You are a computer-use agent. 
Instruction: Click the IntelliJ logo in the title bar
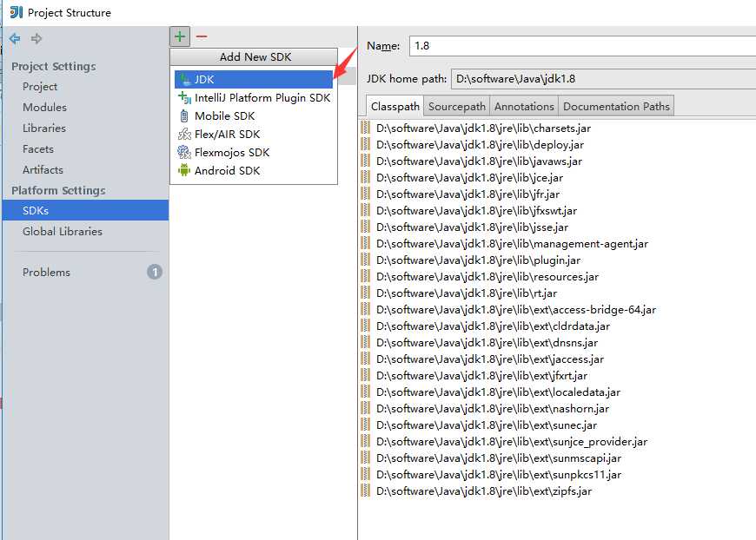(16, 12)
